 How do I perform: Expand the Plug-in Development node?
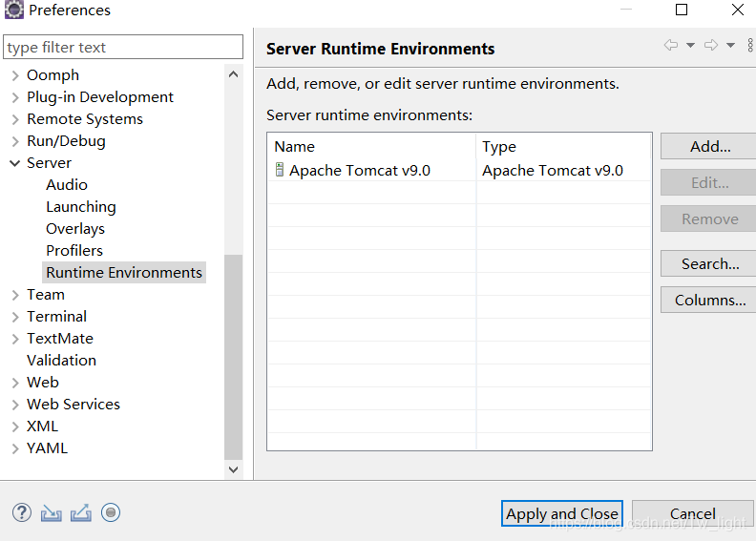click(x=15, y=97)
